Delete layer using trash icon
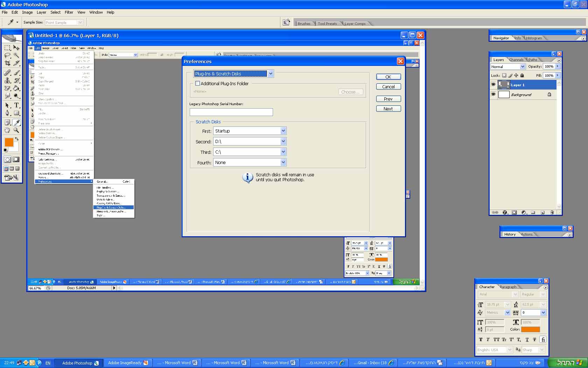 (x=552, y=212)
